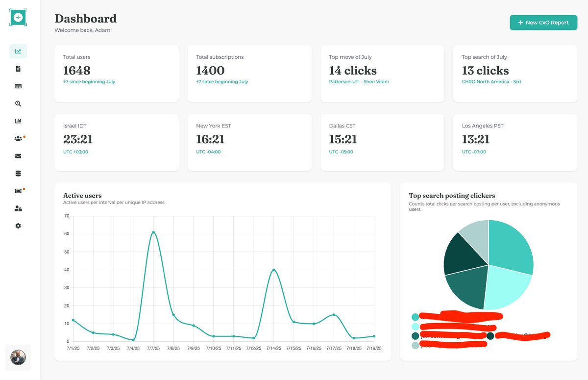588x380 pixels.
Task: Open the user lock permissions sidebar icon
Action: [18, 208]
